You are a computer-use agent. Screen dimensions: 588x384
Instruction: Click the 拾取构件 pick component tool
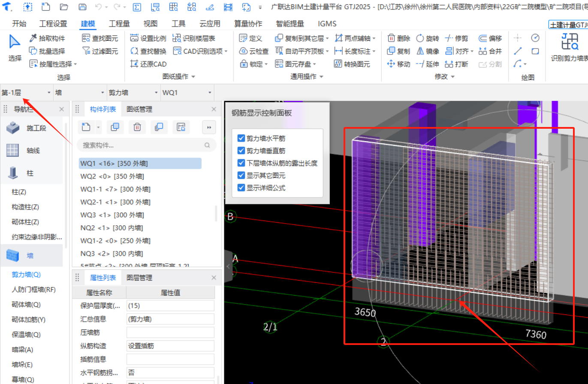(47, 38)
